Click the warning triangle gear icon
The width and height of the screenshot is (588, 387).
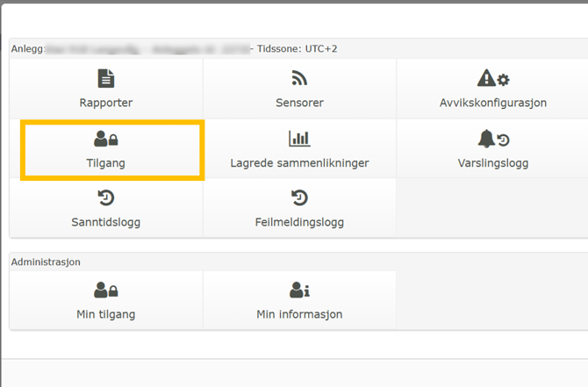pos(492,80)
